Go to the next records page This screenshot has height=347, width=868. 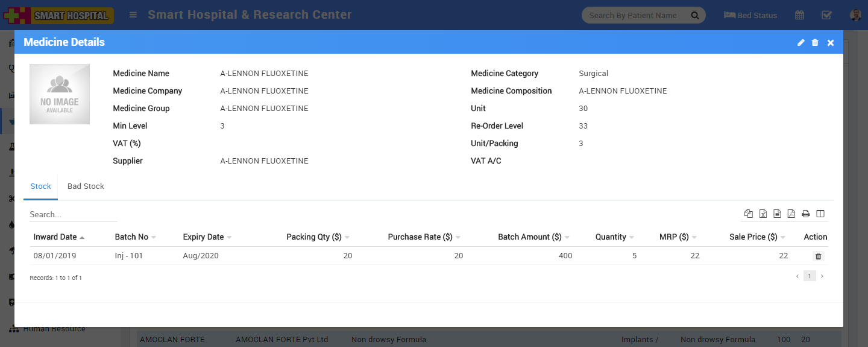click(822, 276)
